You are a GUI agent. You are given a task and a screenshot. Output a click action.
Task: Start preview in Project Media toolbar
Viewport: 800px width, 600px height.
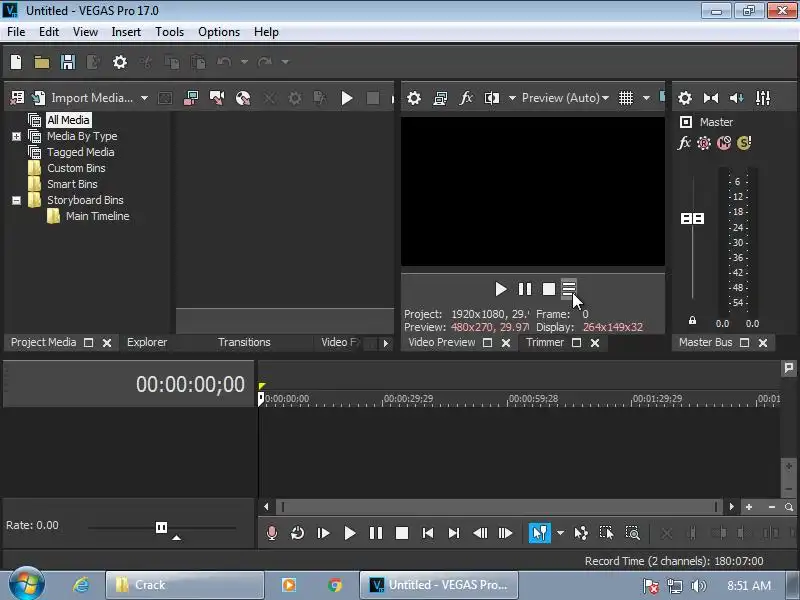point(347,97)
